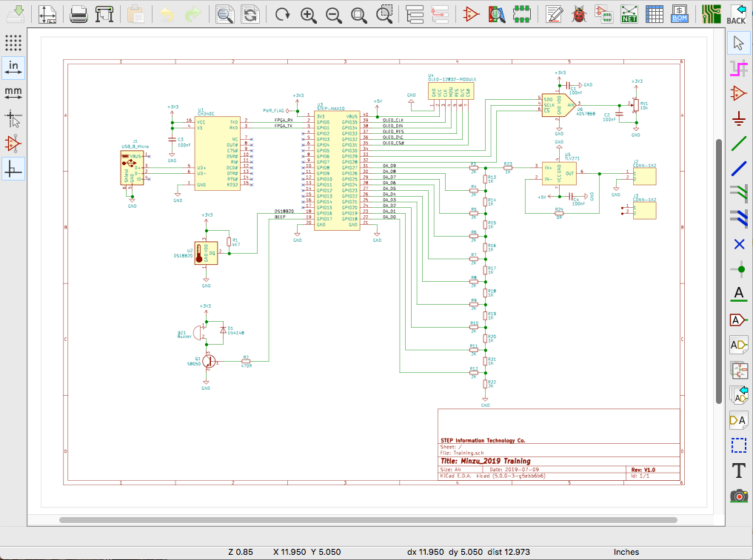753x560 pixels.
Task: Open the symbol fields table editor
Action: click(654, 14)
